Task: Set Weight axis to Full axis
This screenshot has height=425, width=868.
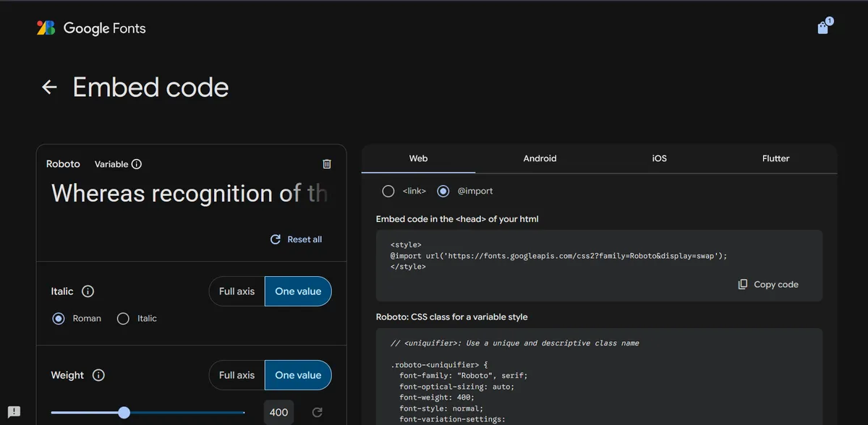Action: pos(237,375)
